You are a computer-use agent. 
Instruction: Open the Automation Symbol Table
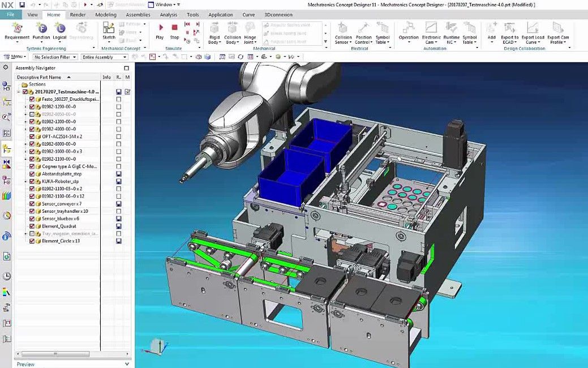[x=470, y=33]
